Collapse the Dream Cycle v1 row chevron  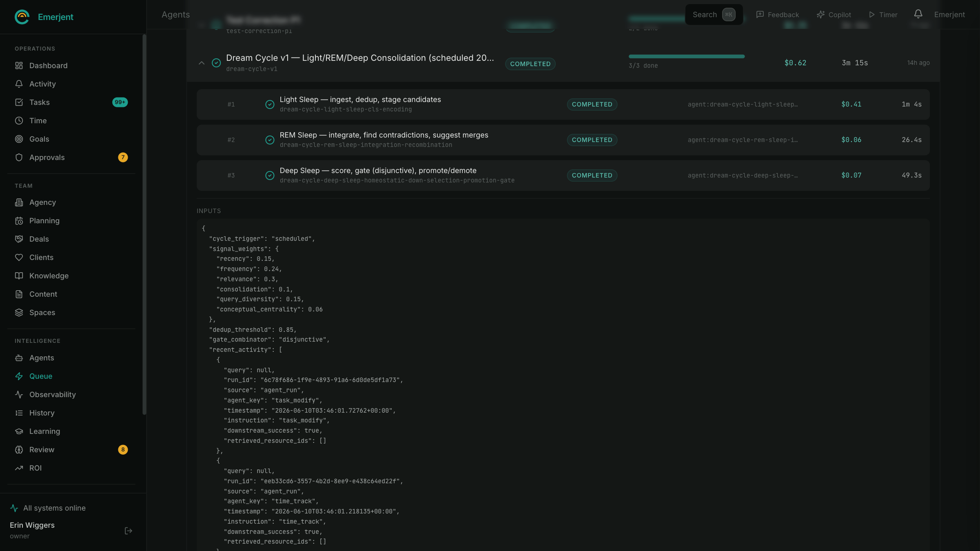202,63
